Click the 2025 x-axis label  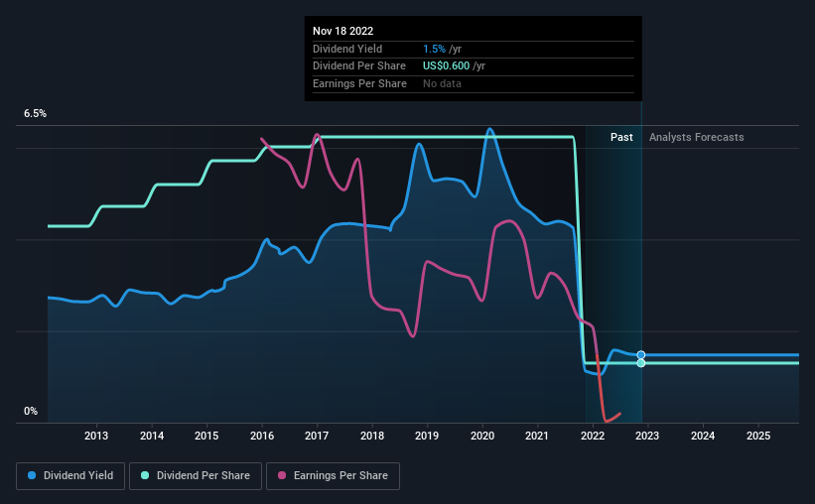tap(758, 436)
